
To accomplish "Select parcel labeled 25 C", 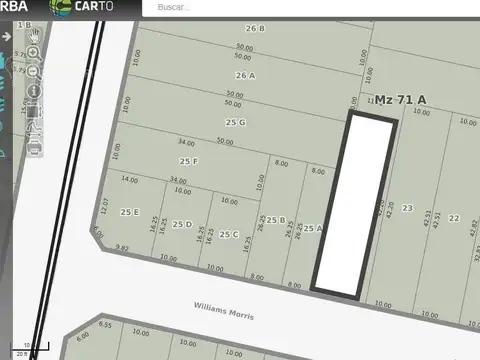I will [229, 234].
